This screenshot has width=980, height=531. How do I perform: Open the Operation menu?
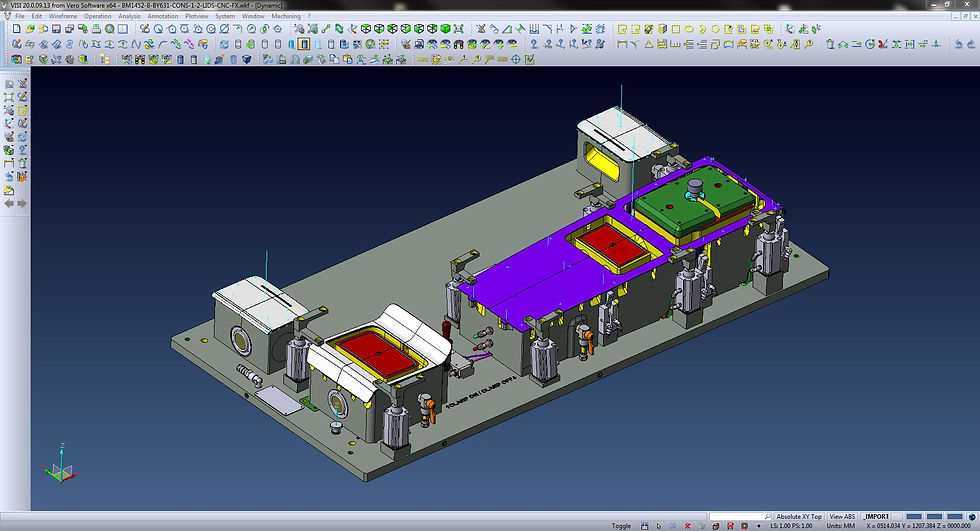(x=98, y=16)
